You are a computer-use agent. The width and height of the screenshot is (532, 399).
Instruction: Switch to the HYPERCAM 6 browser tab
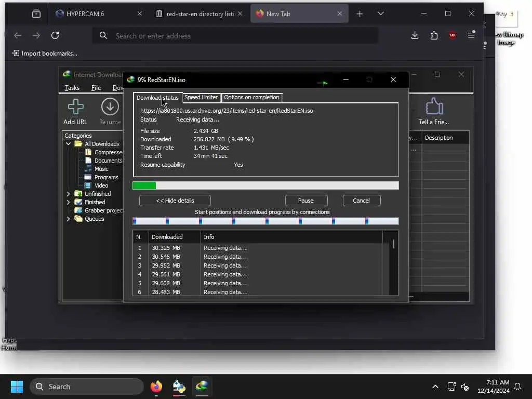click(97, 14)
